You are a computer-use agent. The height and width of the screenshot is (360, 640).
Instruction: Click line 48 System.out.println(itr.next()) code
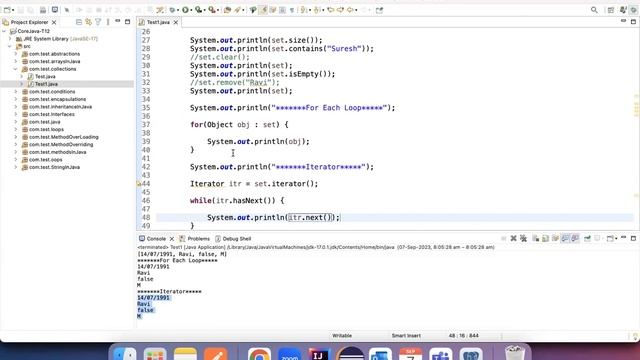pos(273,218)
